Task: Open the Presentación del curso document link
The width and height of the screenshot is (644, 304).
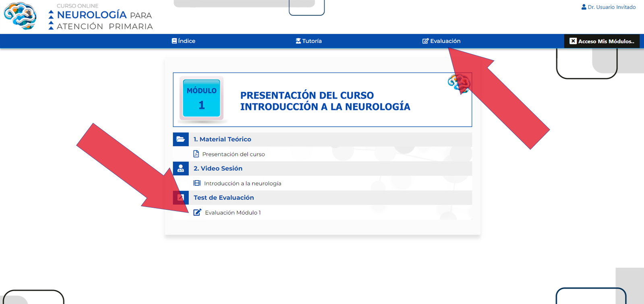Action: [233, 154]
